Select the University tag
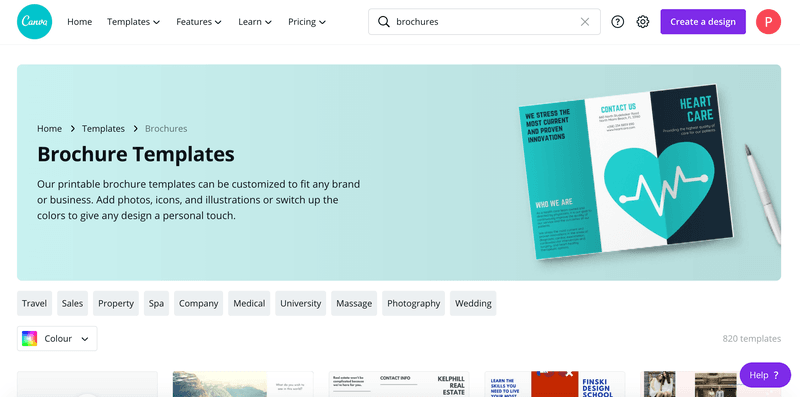This screenshot has height=397, width=800. click(x=301, y=303)
